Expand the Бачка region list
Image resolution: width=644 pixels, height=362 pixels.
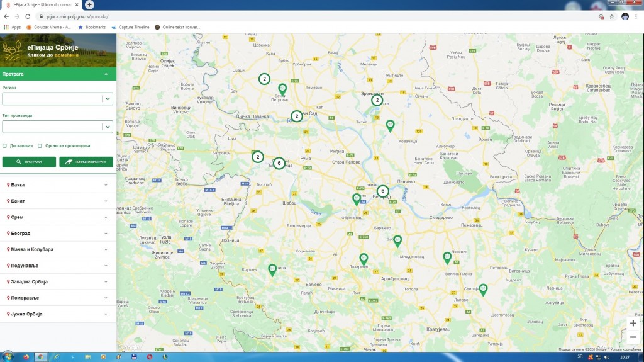click(58, 184)
